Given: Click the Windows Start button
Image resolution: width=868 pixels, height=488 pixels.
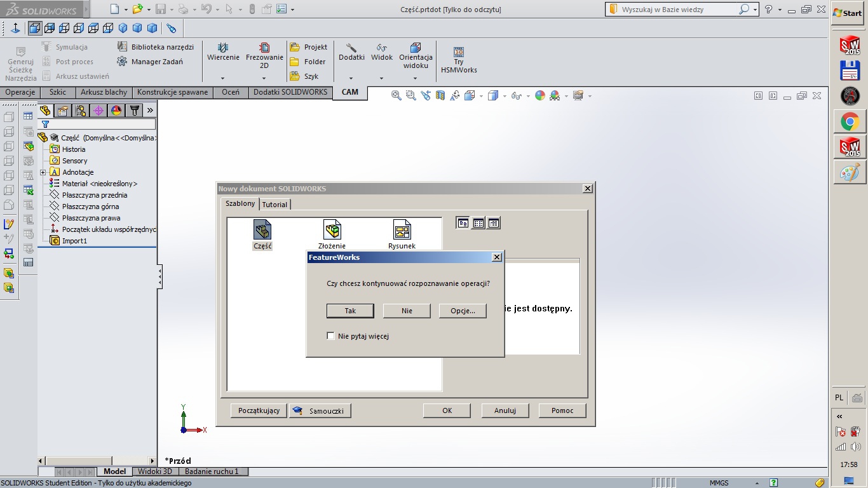Looking at the screenshot, I should [x=848, y=13].
